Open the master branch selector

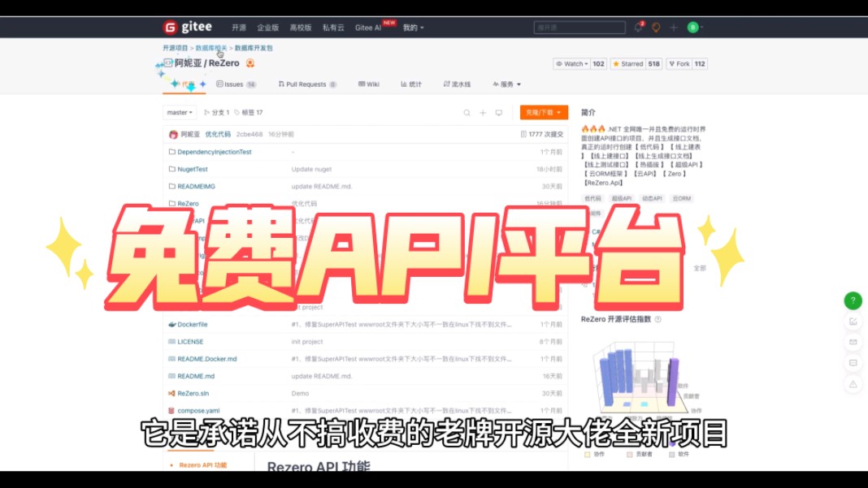(x=180, y=112)
